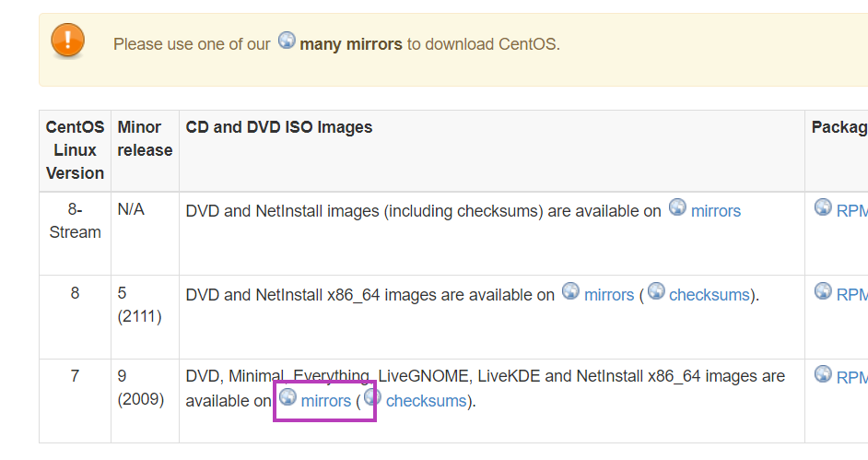Click globe icon beside checksums in version 7 row

coord(372,397)
